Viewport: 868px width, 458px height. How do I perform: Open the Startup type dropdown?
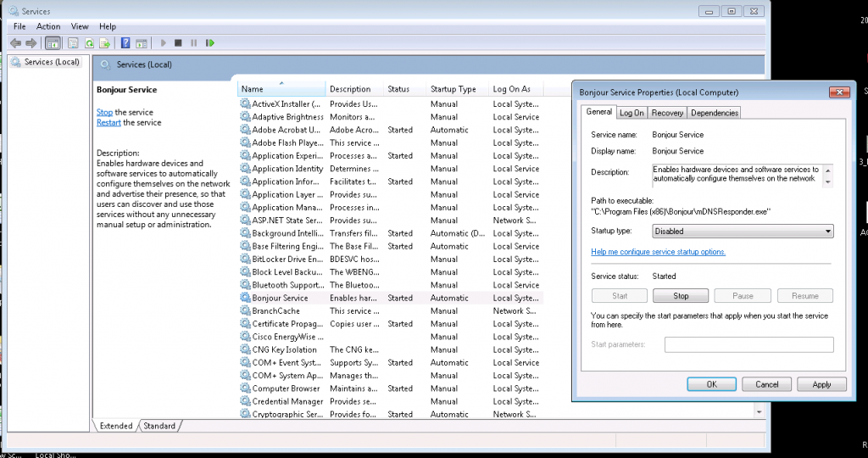[x=743, y=232]
